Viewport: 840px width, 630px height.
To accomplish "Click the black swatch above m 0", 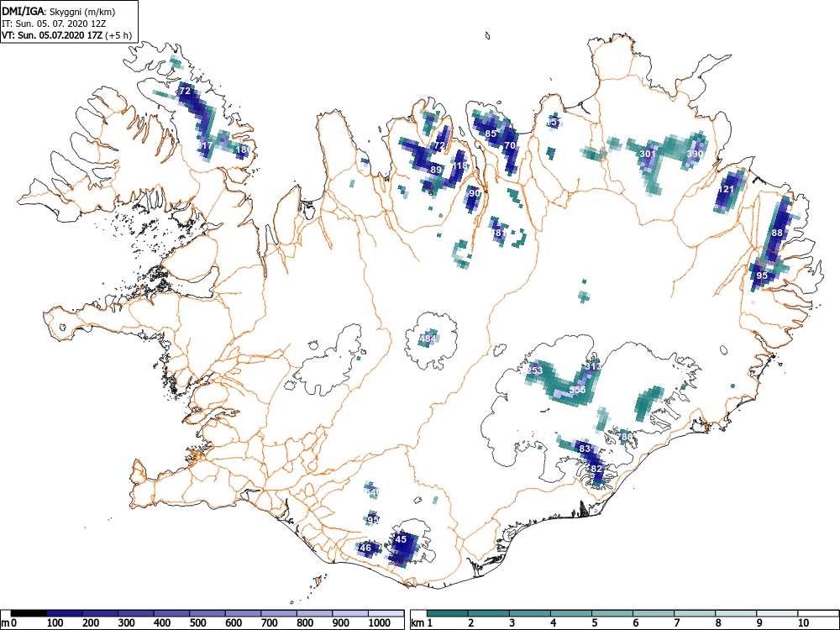I will 29,613.
